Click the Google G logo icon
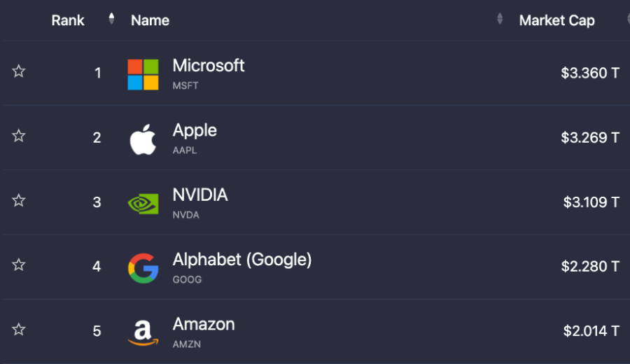The image size is (630, 364). tap(143, 268)
